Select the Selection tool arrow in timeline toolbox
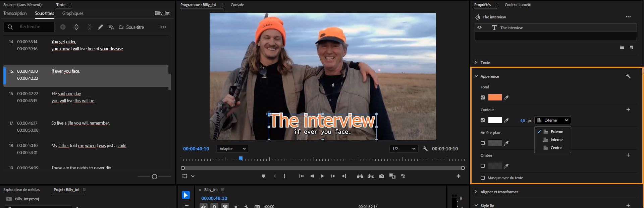Image resolution: width=644 pixels, height=208 pixels. pos(186,195)
